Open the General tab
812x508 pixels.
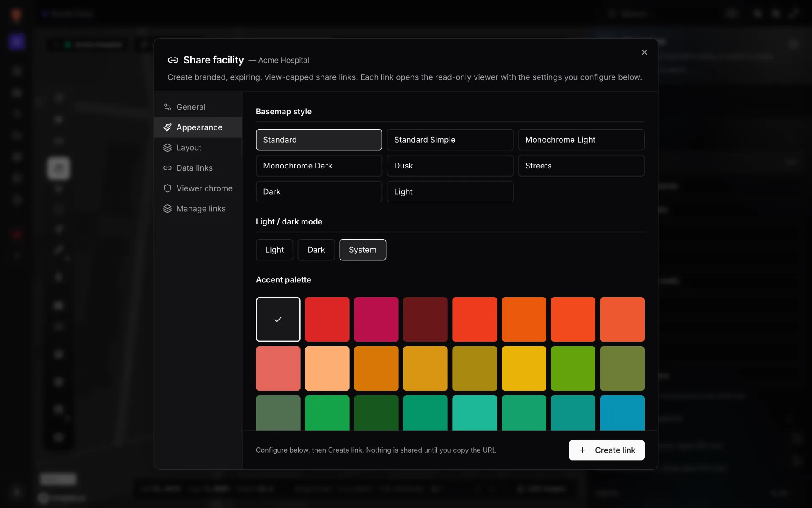[198, 107]
